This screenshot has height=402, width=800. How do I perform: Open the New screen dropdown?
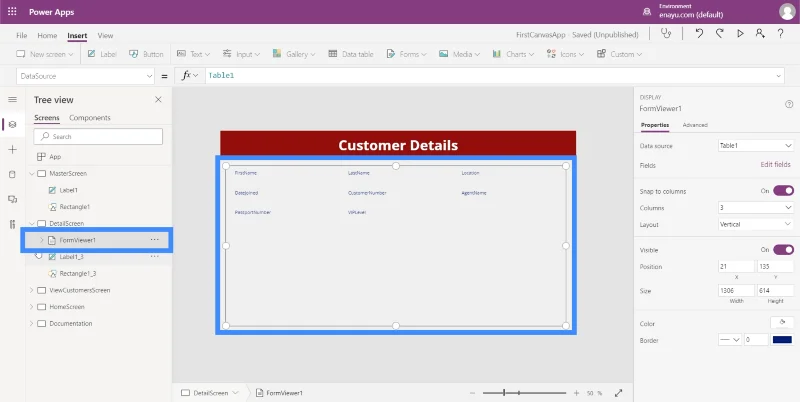[44, 54]
